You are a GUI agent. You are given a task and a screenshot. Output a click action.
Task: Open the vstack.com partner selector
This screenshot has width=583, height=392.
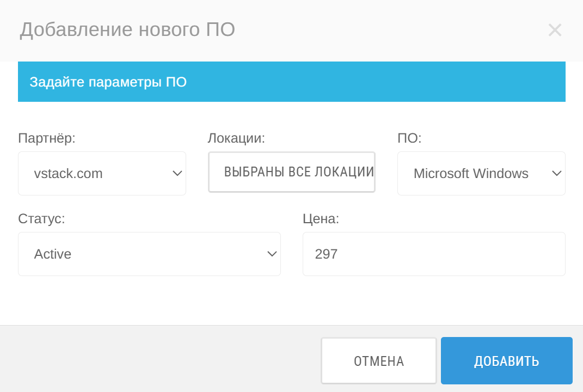(102, 173)
